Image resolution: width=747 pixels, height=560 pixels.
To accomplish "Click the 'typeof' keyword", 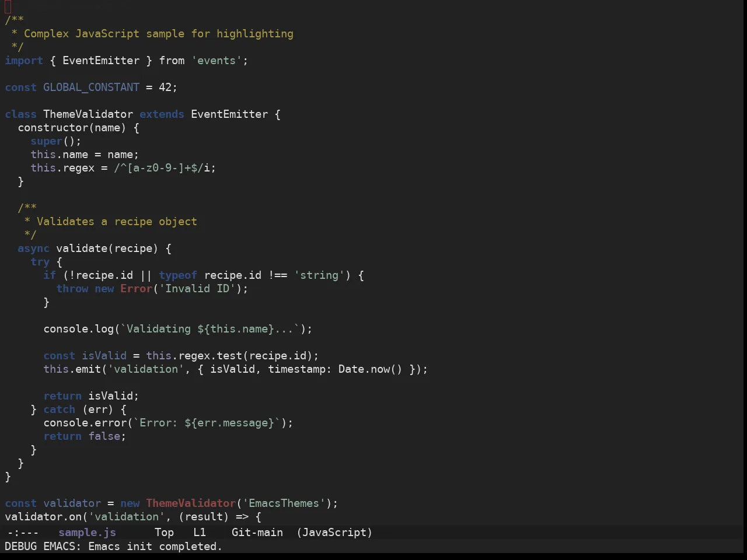I will 178,275.
